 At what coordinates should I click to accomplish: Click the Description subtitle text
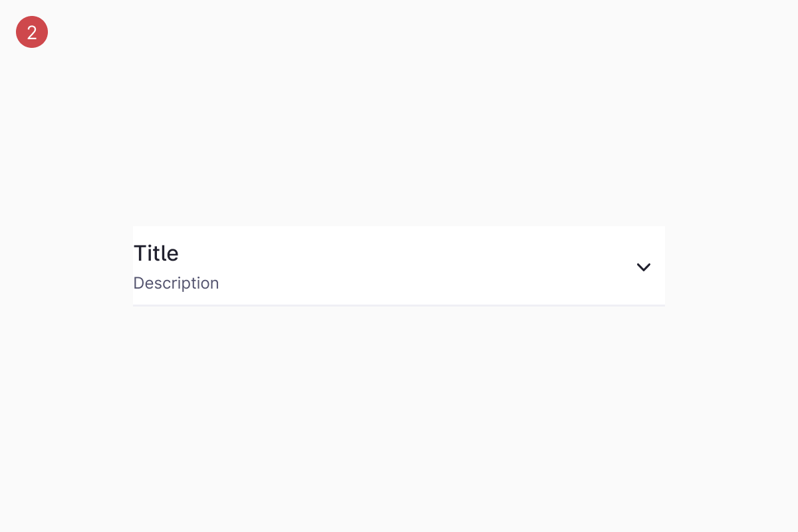coord(176,283)
